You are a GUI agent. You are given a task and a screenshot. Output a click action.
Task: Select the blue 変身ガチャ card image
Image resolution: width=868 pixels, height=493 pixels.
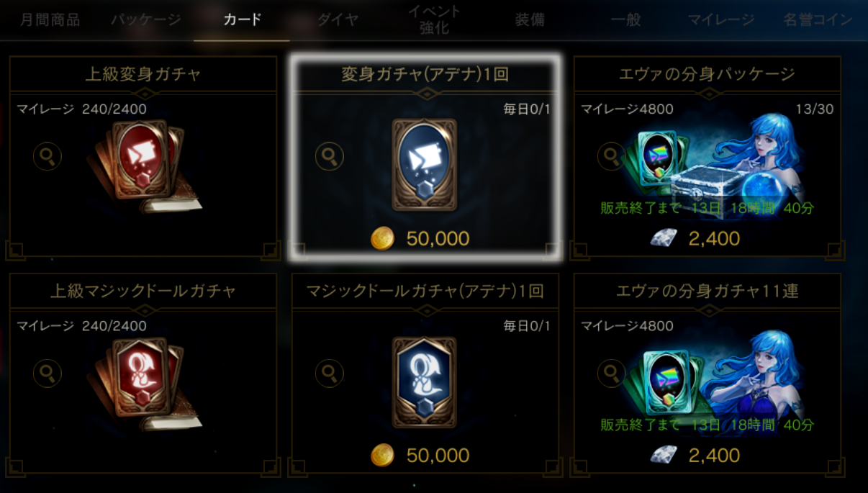[425, 165]
